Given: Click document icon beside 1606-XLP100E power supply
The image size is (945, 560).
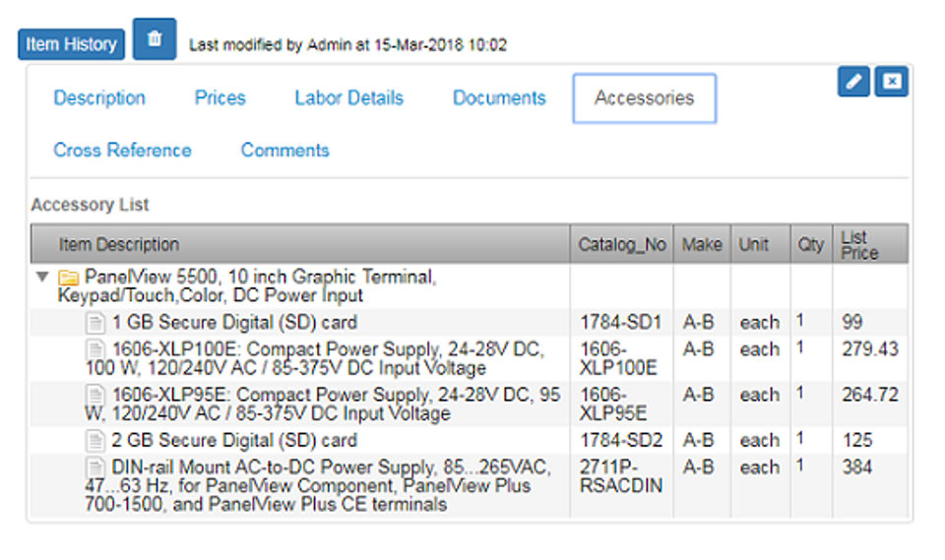Looking at the screenshot, I should click(95, 349).
